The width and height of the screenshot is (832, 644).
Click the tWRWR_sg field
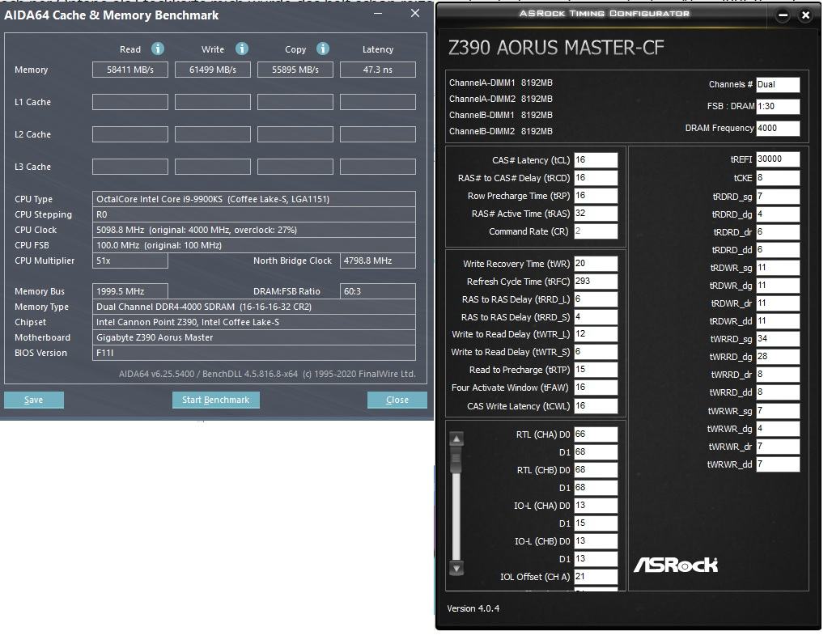pyautogui.click(x=778, y=410)
